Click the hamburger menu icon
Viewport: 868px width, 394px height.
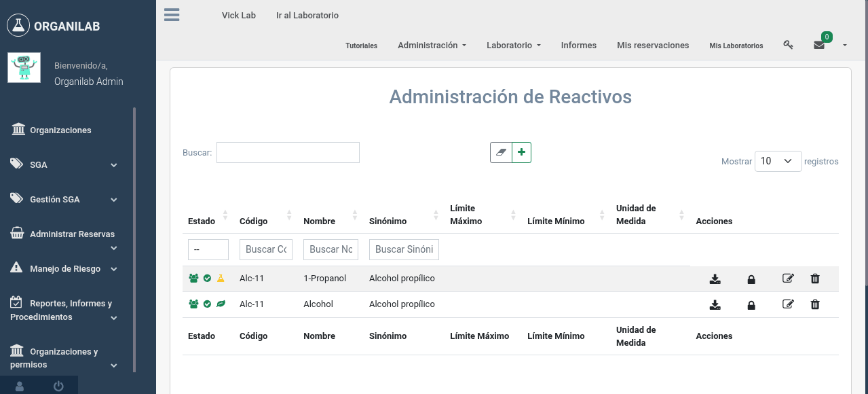coord(172,14)
